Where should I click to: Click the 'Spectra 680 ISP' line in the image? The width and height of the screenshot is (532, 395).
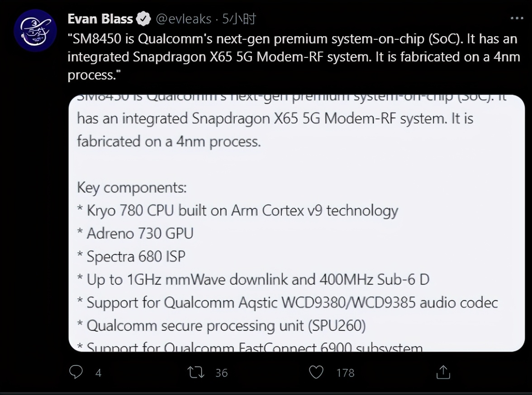click(x=136, y=257)
